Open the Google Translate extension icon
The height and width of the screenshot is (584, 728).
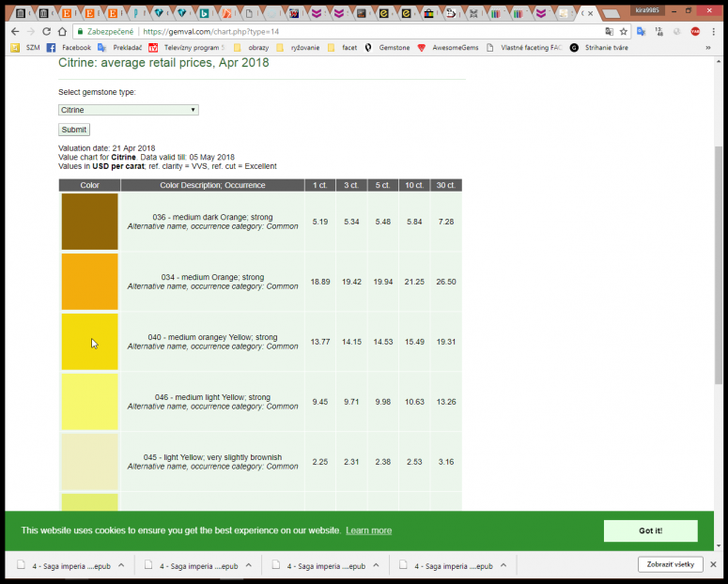[x=642, y=32]
